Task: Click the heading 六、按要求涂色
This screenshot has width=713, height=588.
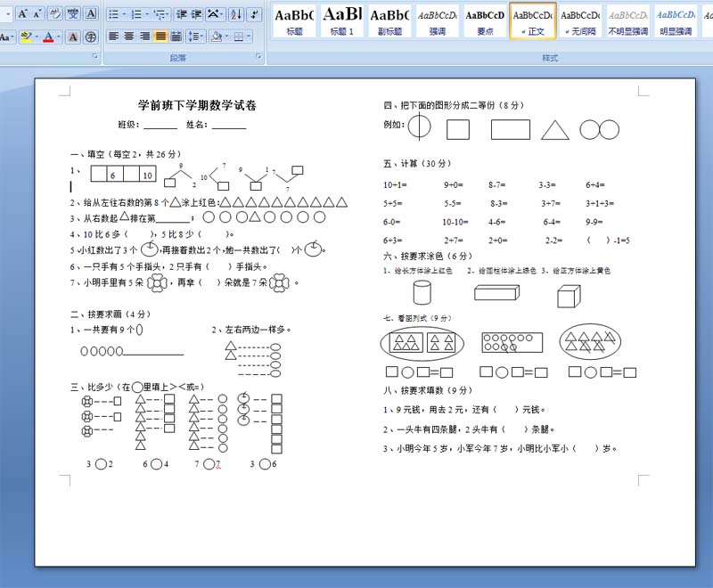Action: (x=428, y=256)
